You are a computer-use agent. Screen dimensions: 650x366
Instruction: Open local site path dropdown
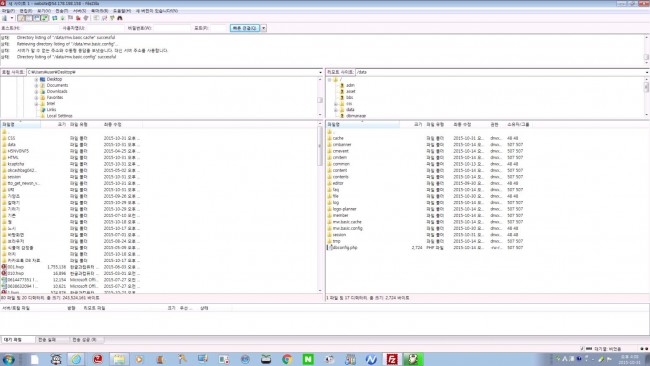[x=320, y=72]
